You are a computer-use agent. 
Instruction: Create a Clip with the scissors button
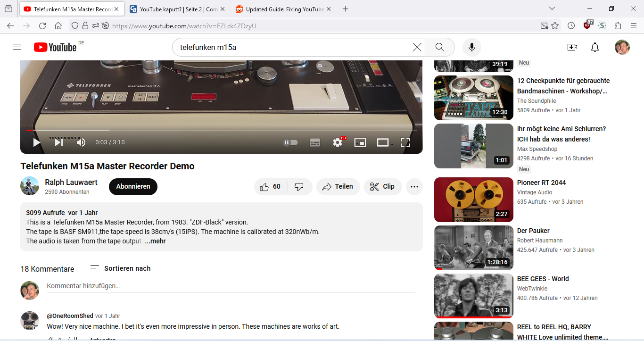click(x=383, y=187)
